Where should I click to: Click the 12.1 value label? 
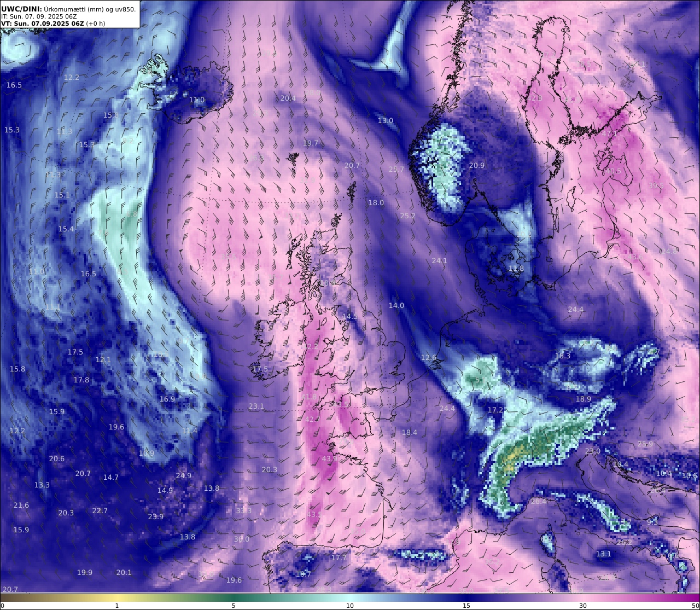coord(103,359)
